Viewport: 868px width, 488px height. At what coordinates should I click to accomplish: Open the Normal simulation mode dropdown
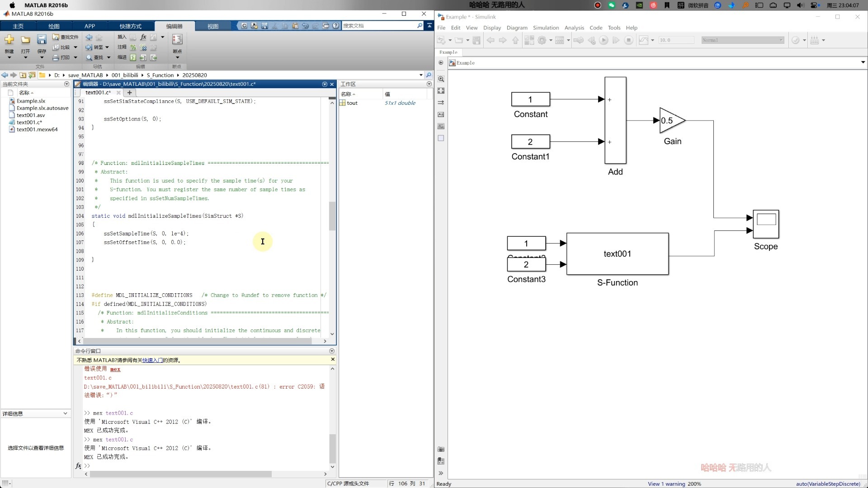pos(742,40)
